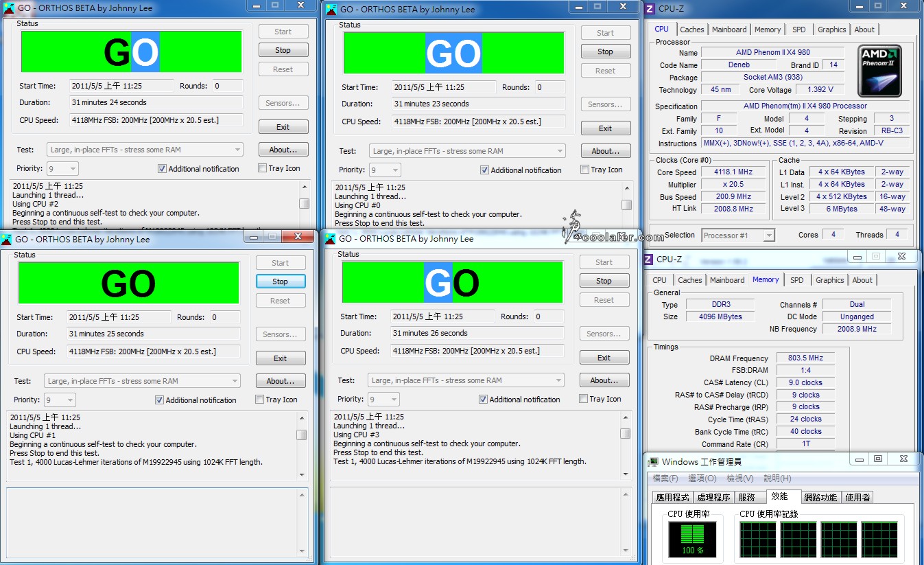Enable Tray Icon in CPU #1 ORTHOS window
Viewport: 924px width, 565px height.
259,400
